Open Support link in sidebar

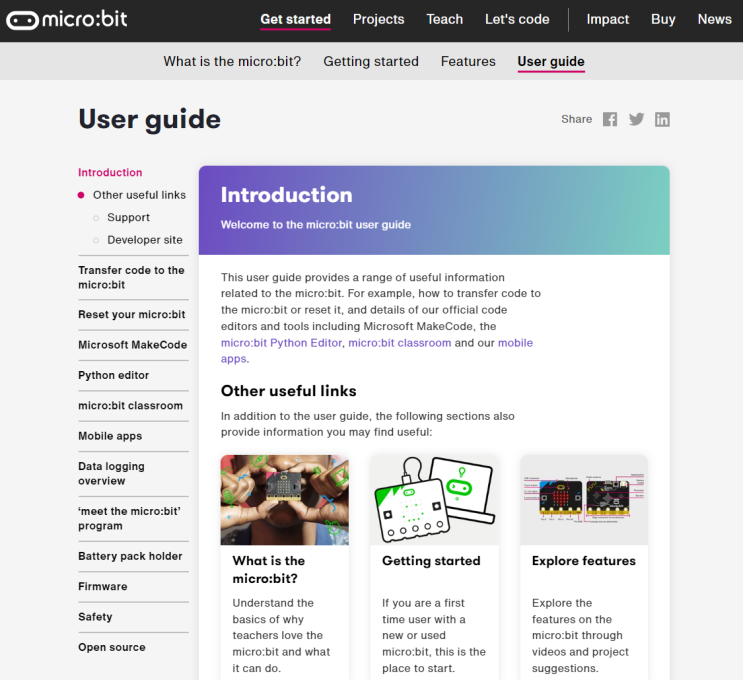pyautogui.click(x=128, y=218)
